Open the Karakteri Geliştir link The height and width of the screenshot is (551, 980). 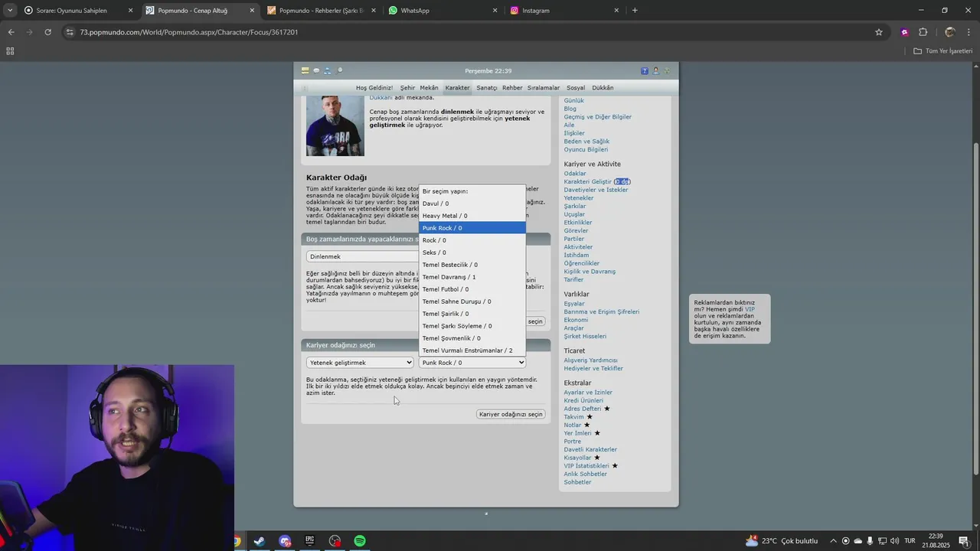coord(588,182)
